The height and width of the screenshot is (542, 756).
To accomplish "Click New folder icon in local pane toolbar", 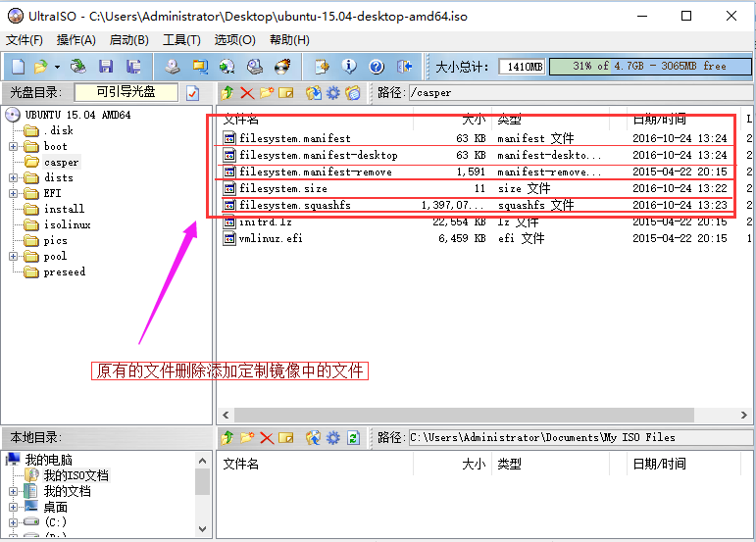I will 247,437.
